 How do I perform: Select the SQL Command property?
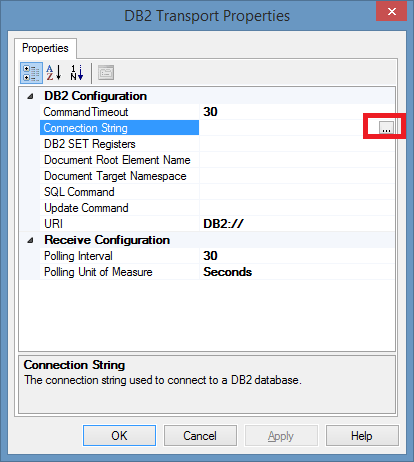[x=119, y=192]
